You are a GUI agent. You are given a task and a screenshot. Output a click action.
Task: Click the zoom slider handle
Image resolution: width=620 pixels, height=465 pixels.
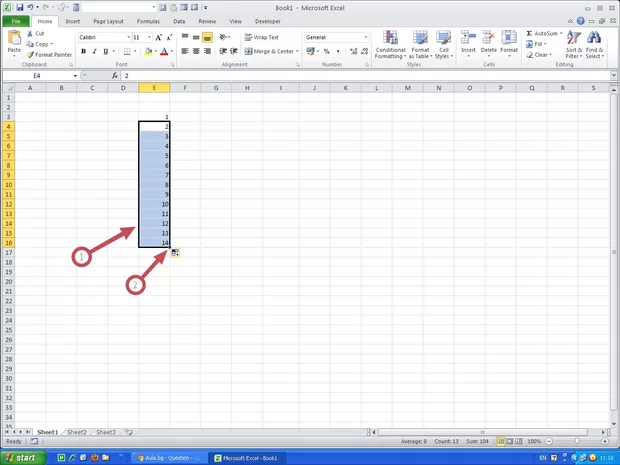pyautogui.click(x=577, y=441)
